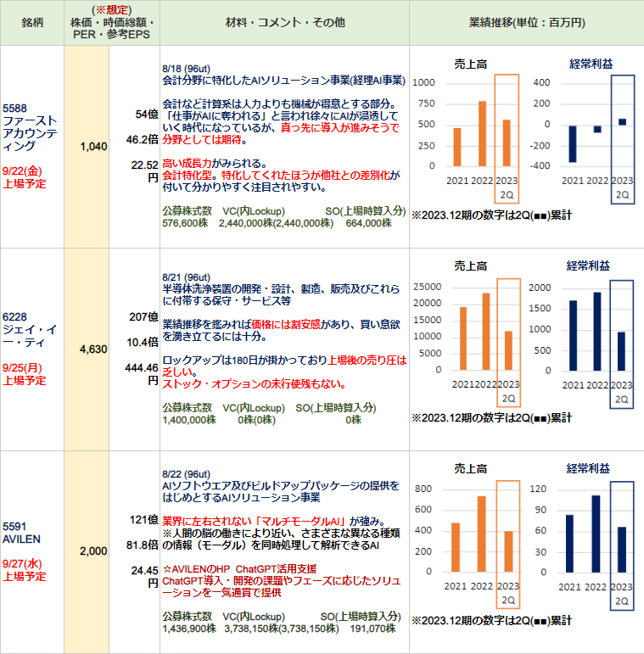644x654 pixels.
Task: Click the share price 4,630
Action: [x=94, y=349]
